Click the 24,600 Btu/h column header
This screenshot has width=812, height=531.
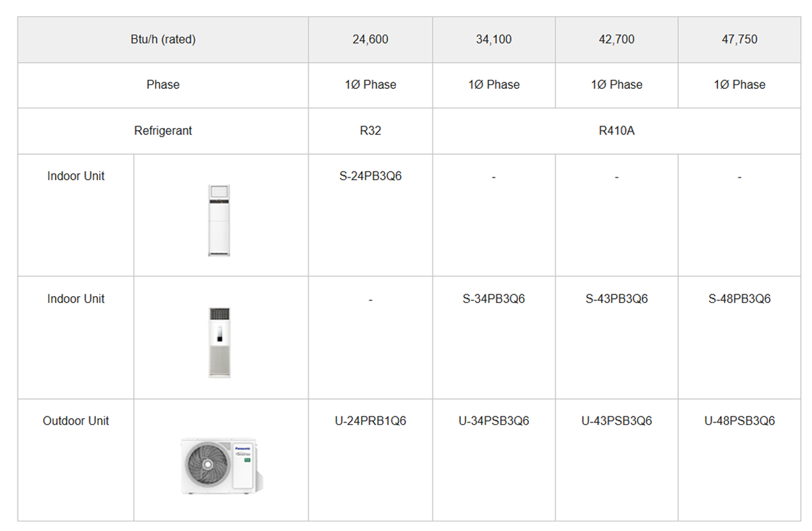pos(370,40)
